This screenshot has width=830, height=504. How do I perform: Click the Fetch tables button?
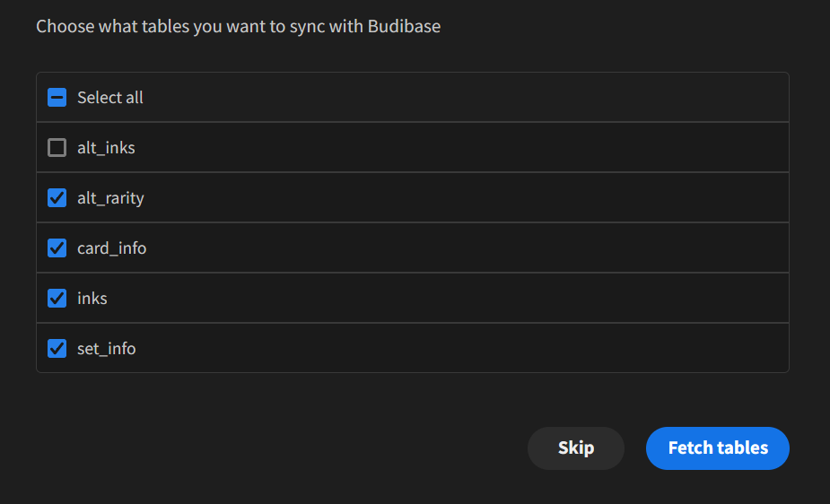point(717,448)
